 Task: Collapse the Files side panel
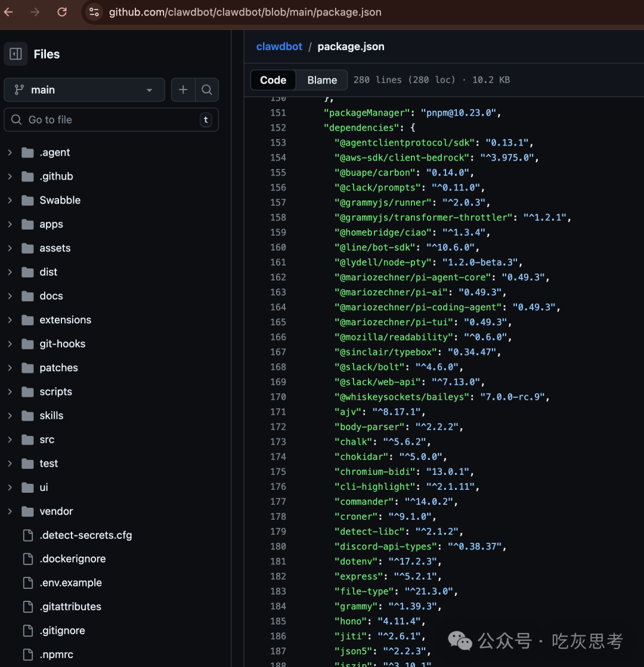click(x=16, y=54)
